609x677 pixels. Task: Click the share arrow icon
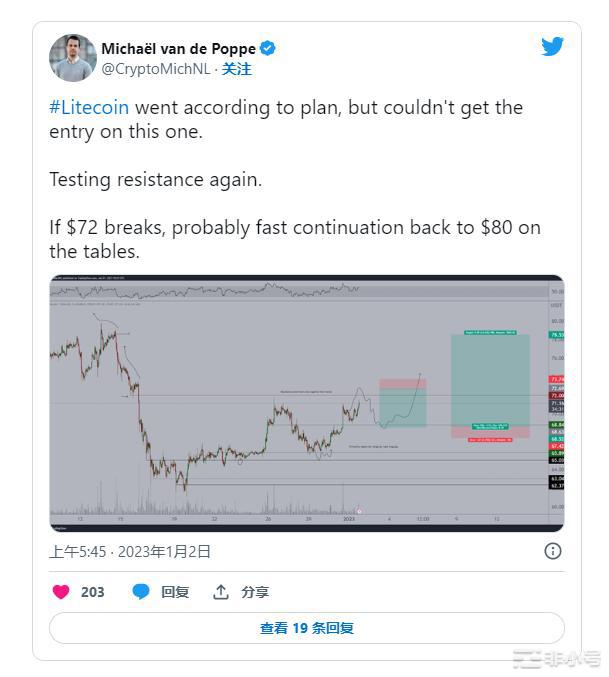point(221,592)
